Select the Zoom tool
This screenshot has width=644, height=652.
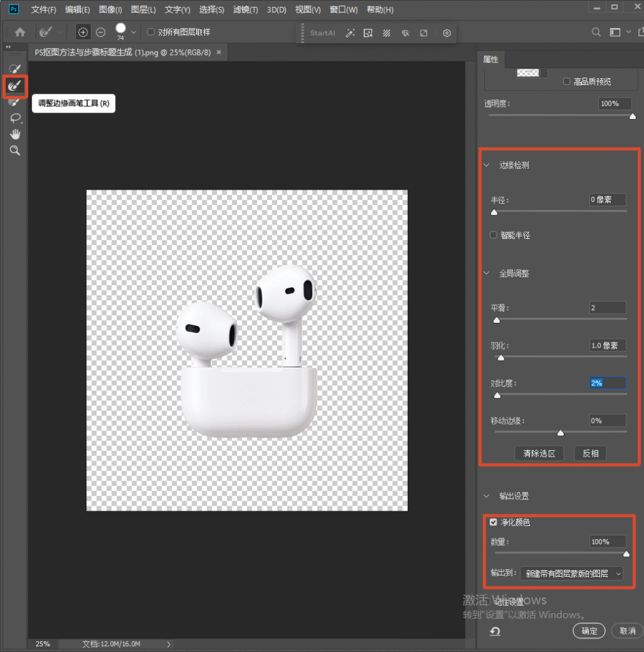15,150
